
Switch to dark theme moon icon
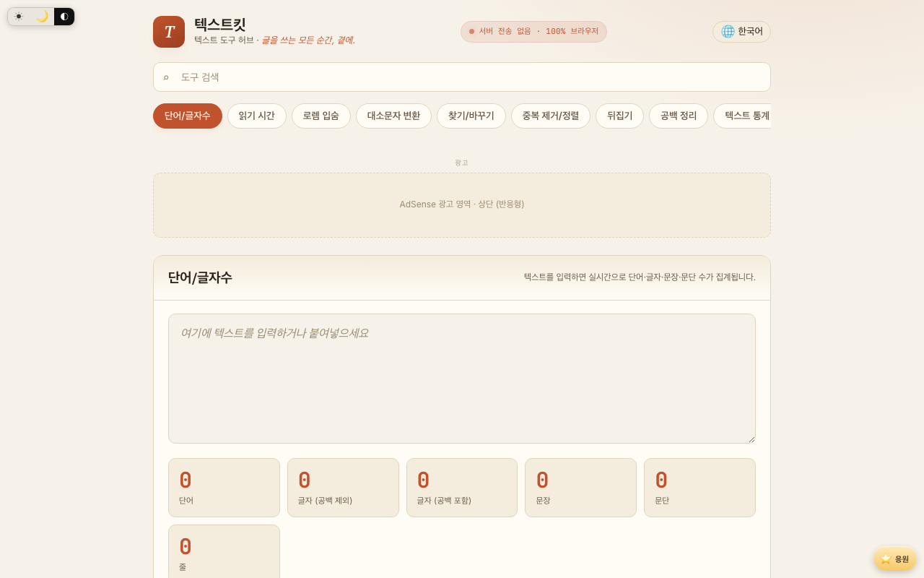pos(42,17)
